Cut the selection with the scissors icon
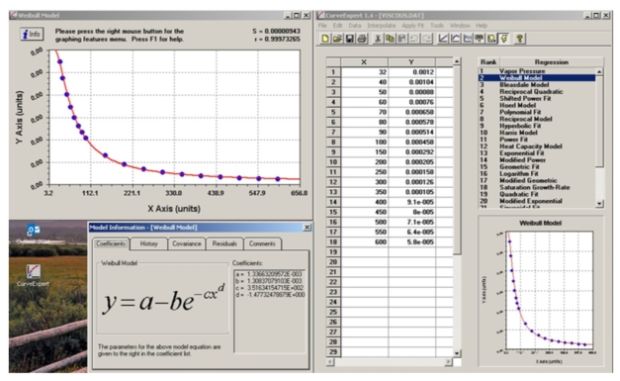Image resolution: width=620 pixels, height=381 pixels. click(378, 39)
